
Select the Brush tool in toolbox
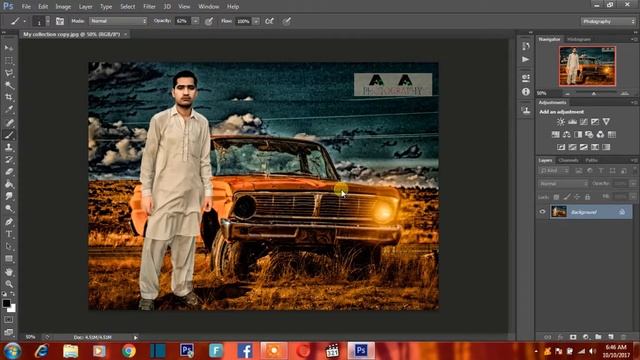click(x=9, y=135)
